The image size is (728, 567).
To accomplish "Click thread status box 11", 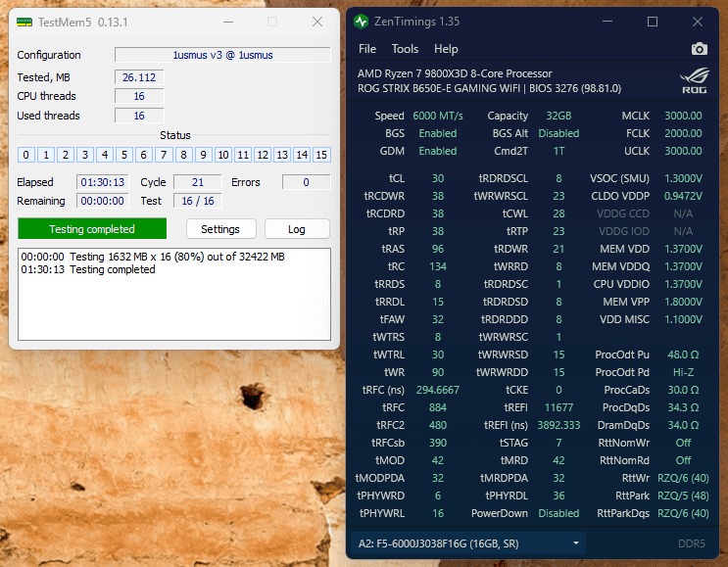I will point(243,155).
